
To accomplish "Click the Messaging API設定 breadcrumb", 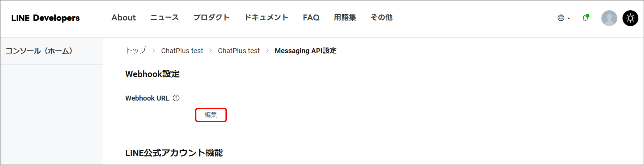I will tap(305, 51).
